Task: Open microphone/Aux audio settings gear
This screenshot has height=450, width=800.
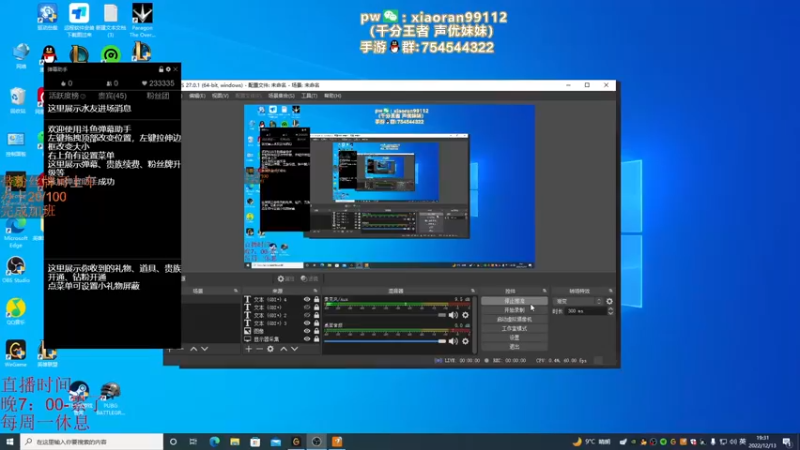Action: tap(465, 315)
